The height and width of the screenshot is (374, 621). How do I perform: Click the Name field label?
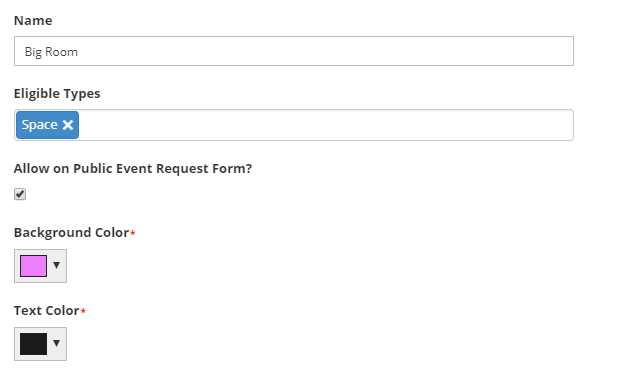[x=33, y=21]
